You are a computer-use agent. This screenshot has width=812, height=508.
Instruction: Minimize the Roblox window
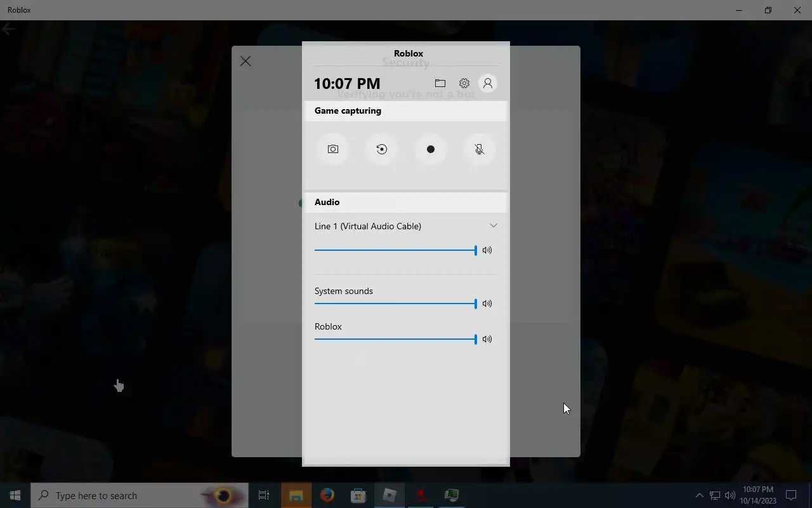pos(739,10)
